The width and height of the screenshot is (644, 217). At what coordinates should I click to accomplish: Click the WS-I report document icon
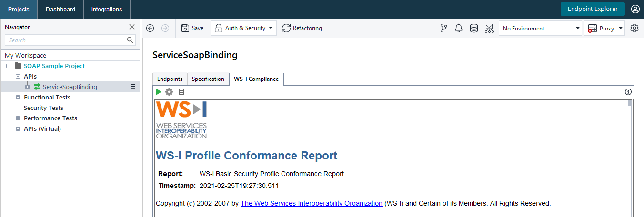181,92
